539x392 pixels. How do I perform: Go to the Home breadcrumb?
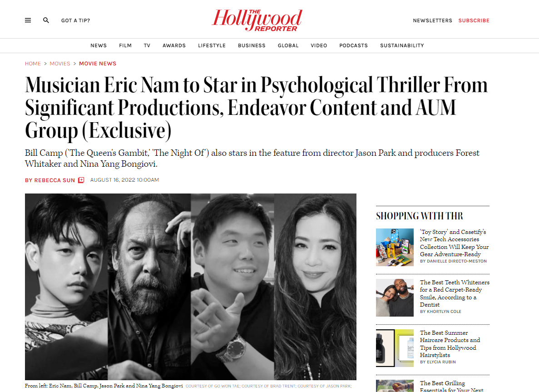click(33, 64)
